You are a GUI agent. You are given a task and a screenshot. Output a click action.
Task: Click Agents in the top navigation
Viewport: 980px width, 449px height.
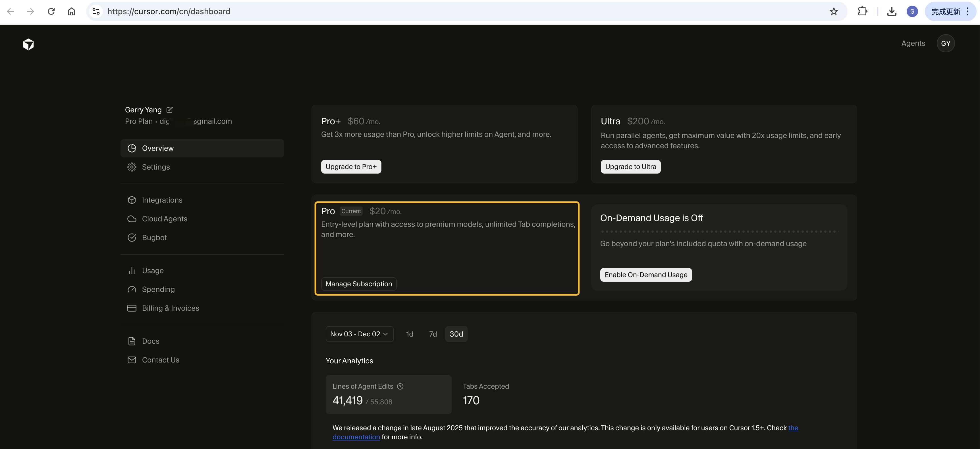[x=913, y=43]
